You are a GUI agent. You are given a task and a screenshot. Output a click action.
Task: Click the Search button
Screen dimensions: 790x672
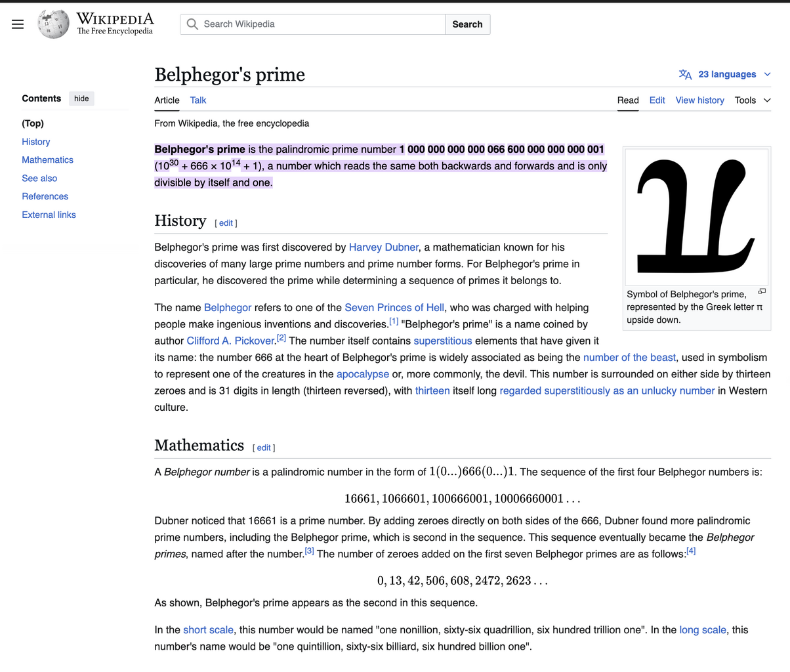[467, 24]
